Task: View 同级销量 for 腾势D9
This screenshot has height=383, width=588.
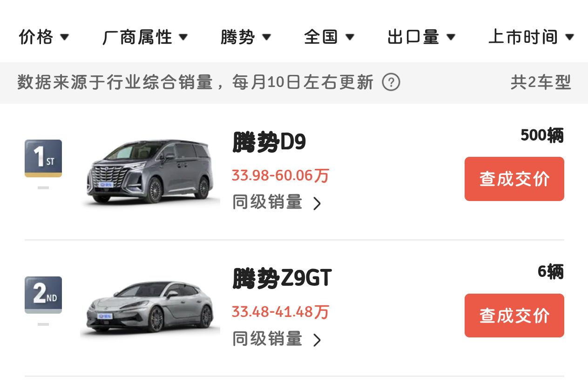Action: 267,202
